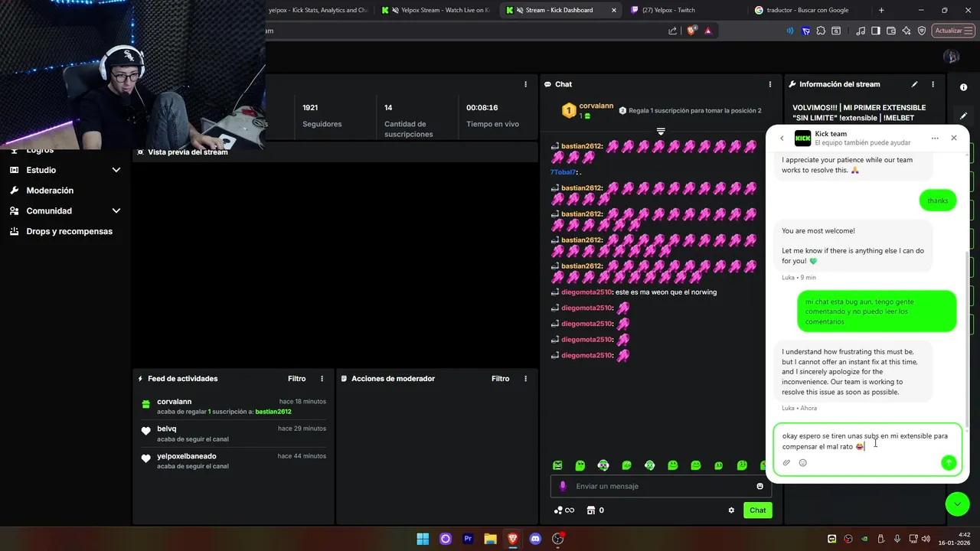Open Leo AI sparkle icon
Image resolution: width=980 pixels, height=551 pixels.
coord(906,31)
